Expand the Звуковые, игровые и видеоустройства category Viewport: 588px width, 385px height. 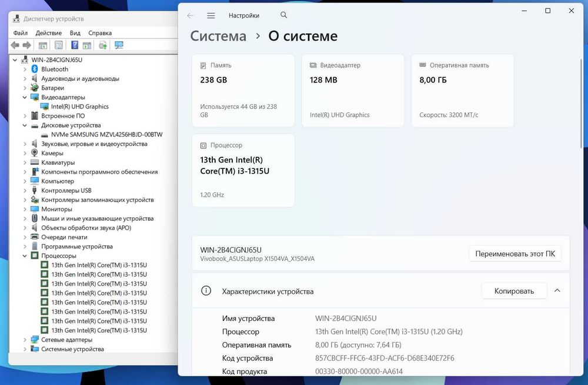coord(25,144)
